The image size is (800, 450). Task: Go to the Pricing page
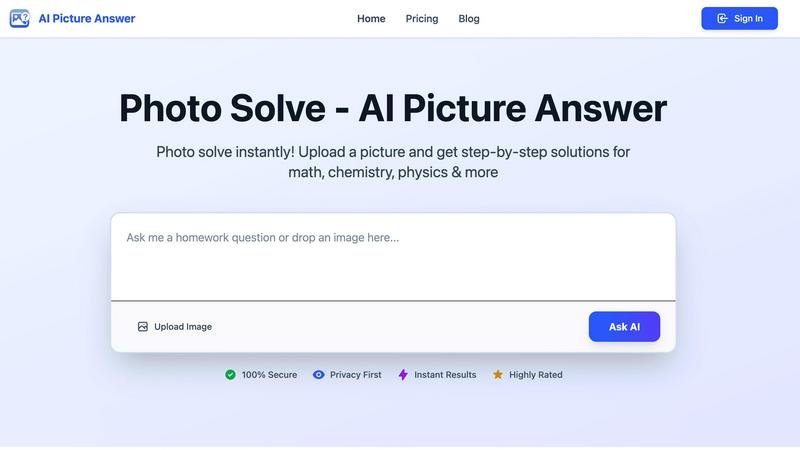[422, 18]
